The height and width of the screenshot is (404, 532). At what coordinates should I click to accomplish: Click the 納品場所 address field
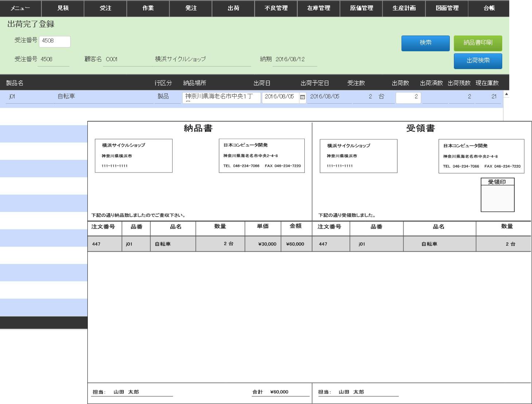coord(221,98)
